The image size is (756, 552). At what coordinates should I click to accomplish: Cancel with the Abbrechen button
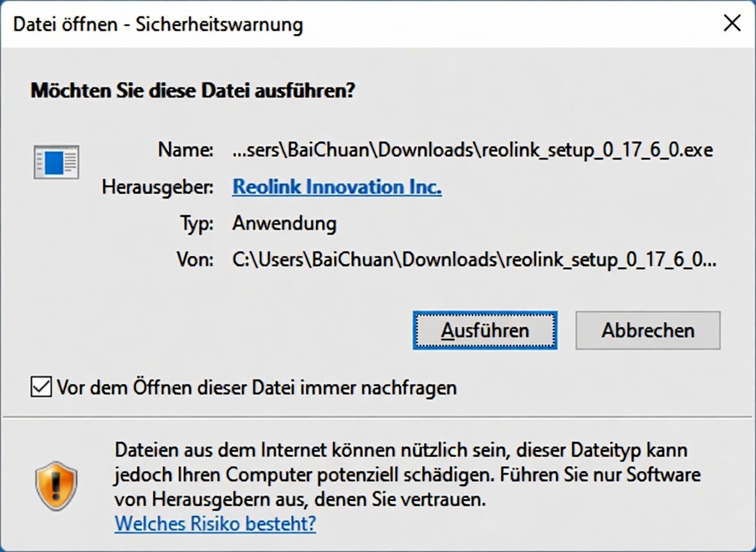click(x=647, y=330)
